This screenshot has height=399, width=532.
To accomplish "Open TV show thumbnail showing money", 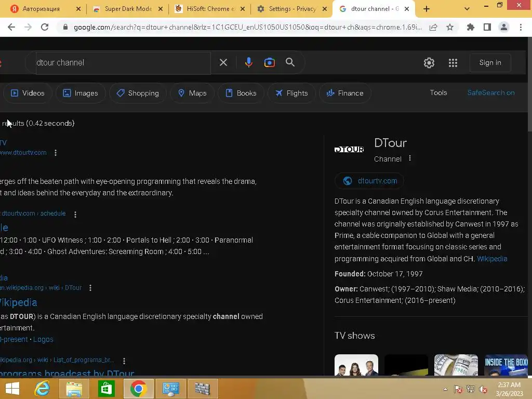I will [456, 365].
